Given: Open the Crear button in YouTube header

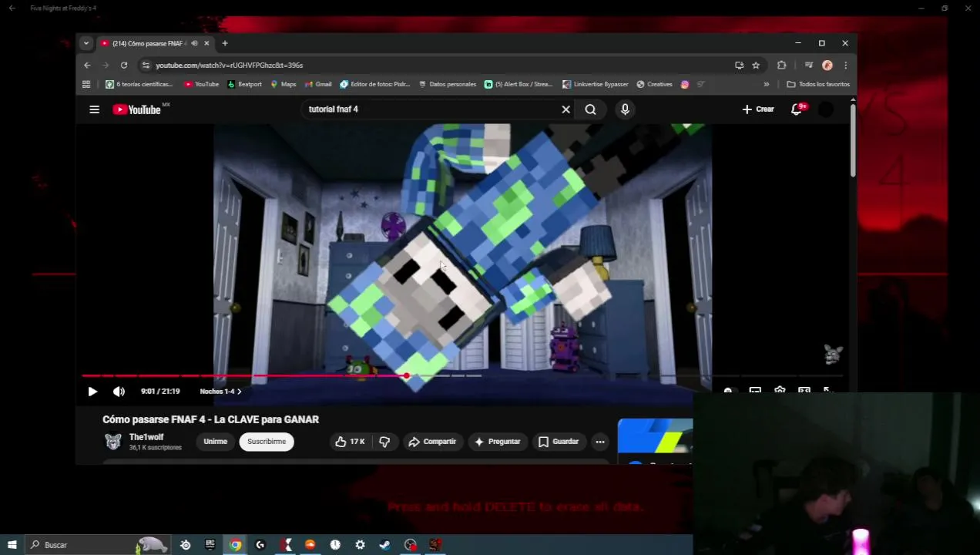Looking at the screenshot, I should [758, 109].
